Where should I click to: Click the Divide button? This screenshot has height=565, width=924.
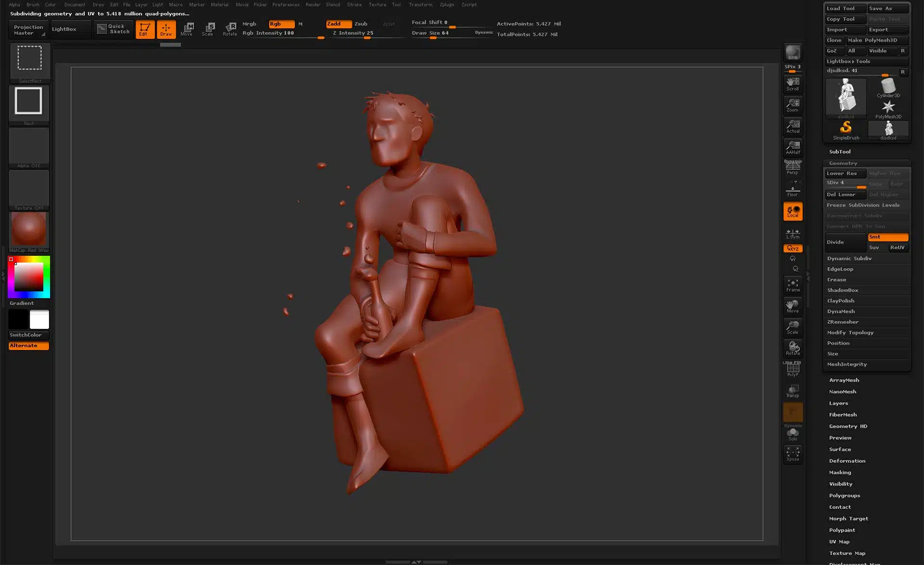(x=845, y=242)
